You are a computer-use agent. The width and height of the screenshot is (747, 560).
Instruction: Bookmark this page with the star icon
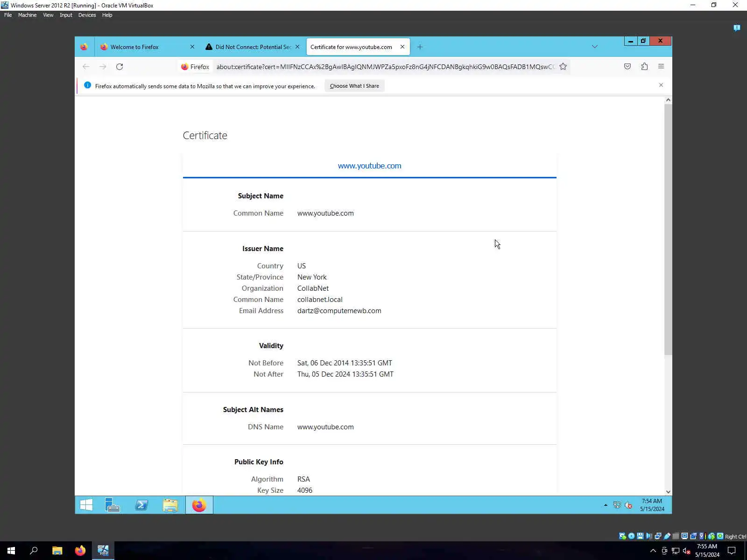coord(563,67)
